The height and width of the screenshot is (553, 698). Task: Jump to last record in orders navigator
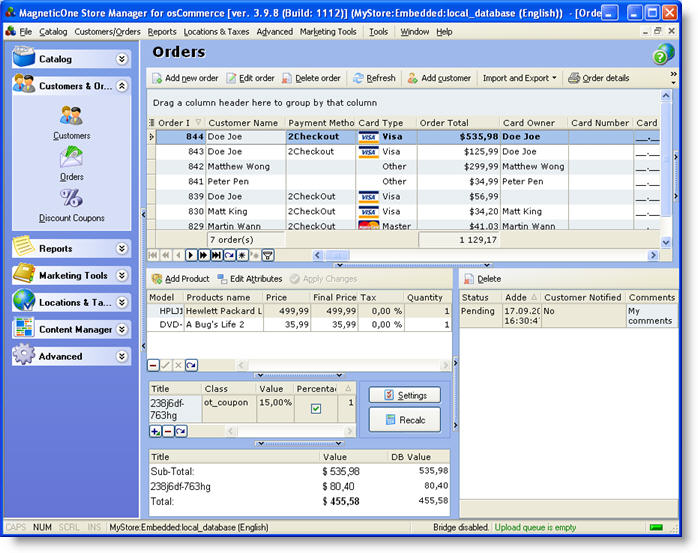216,255
